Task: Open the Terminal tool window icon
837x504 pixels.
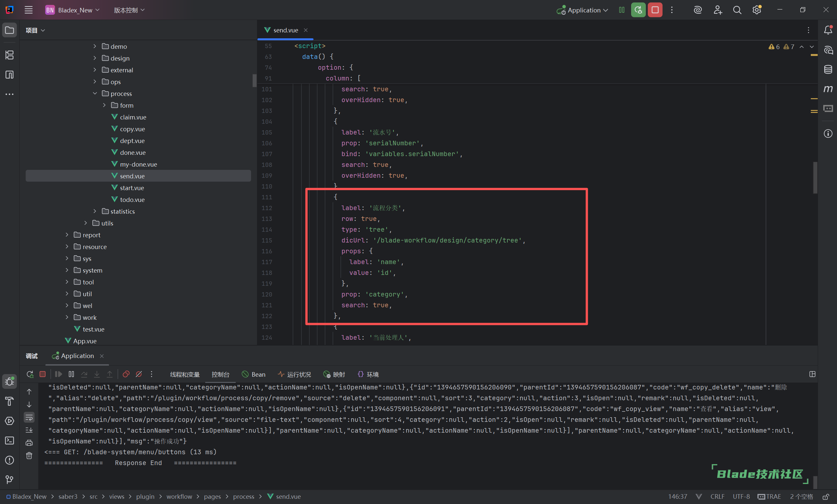Action: (x=9, y=441)
